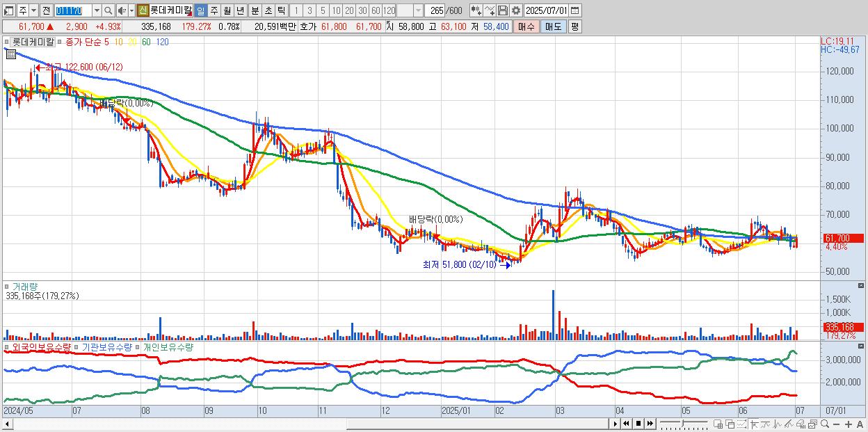This screenshot has height=432, width=868.
Task: Switch to 초 (second) chart
Action: pos(268,10)
